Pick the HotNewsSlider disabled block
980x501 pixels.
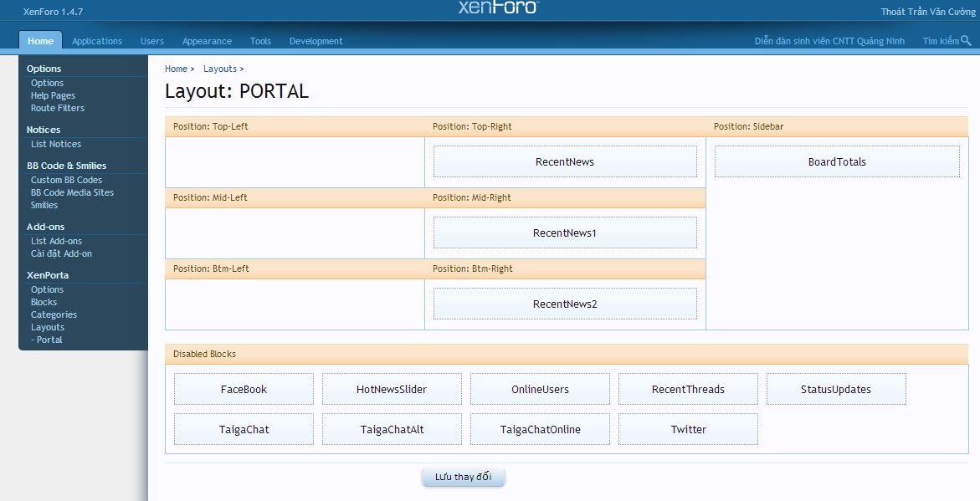pos(392,389)
